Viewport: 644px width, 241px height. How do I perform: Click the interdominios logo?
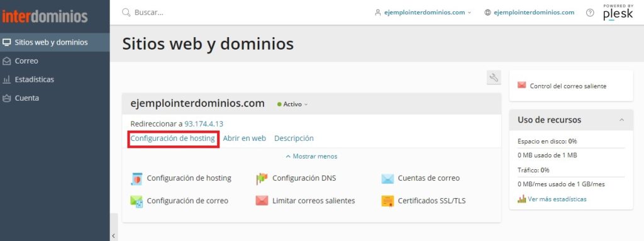pos(45,16)
